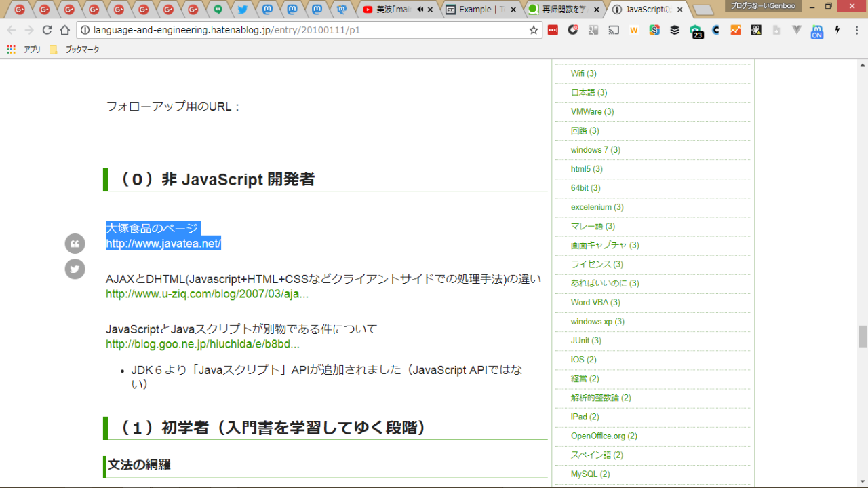
Task: Close the active JavaScript tab
Action: pyautogui.click(x=679, y=10)
